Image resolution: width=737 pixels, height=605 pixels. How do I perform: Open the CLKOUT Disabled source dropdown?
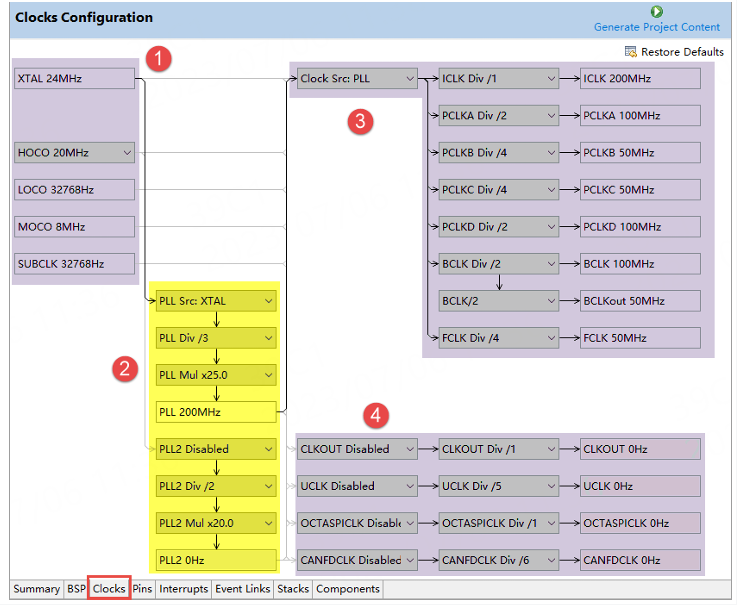click(x=357, y=449)
